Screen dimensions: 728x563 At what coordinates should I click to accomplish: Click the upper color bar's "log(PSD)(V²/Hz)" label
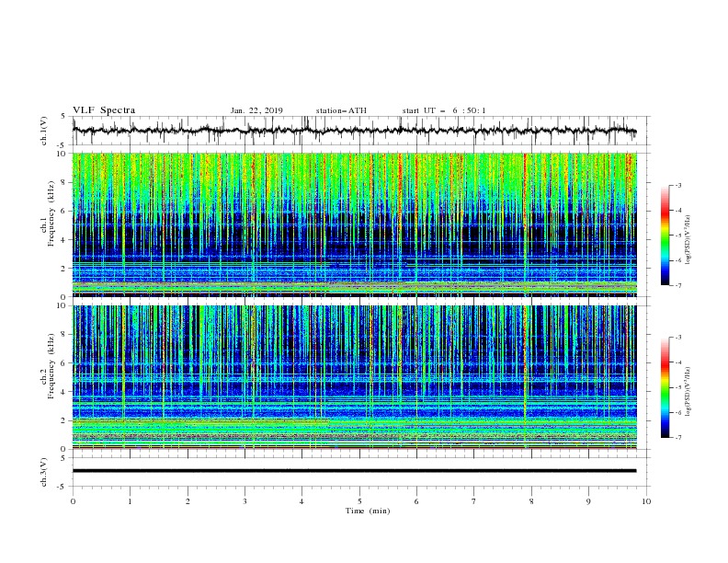click(x=688, y=240)
